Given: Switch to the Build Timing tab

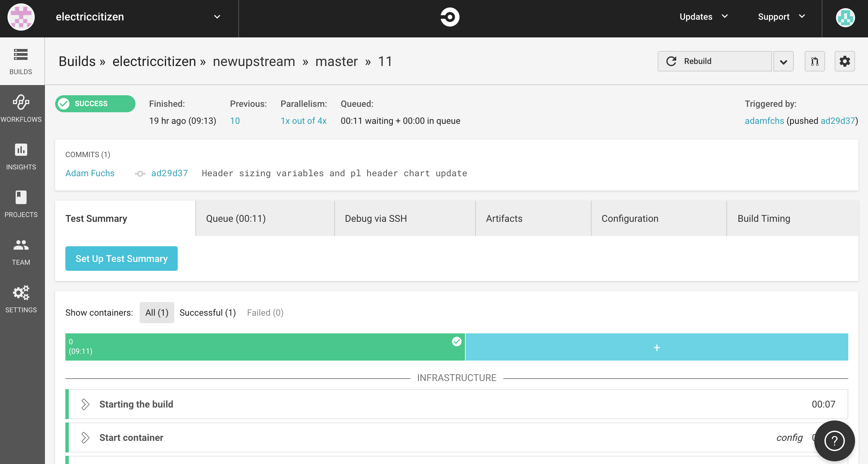Looking at the screenshot, I should click(793, 218).
